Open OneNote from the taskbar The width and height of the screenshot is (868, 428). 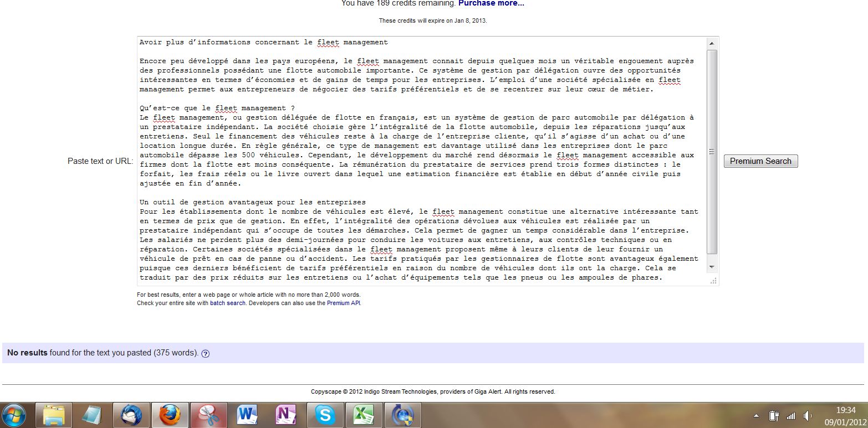(x=286, y=415)
